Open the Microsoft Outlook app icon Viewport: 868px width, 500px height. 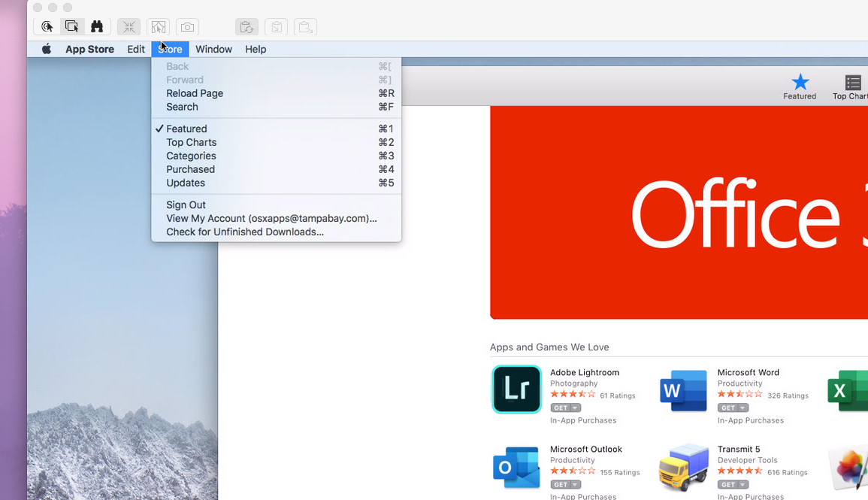[516, 468]
